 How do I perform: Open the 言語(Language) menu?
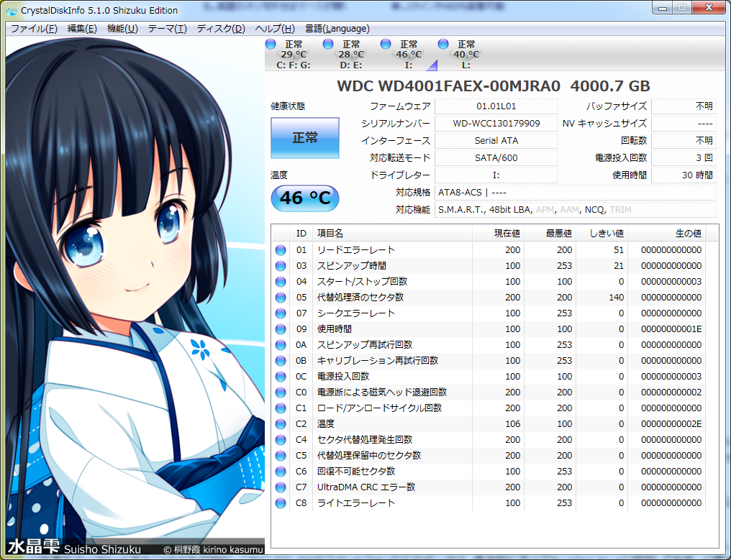[337, 29]
